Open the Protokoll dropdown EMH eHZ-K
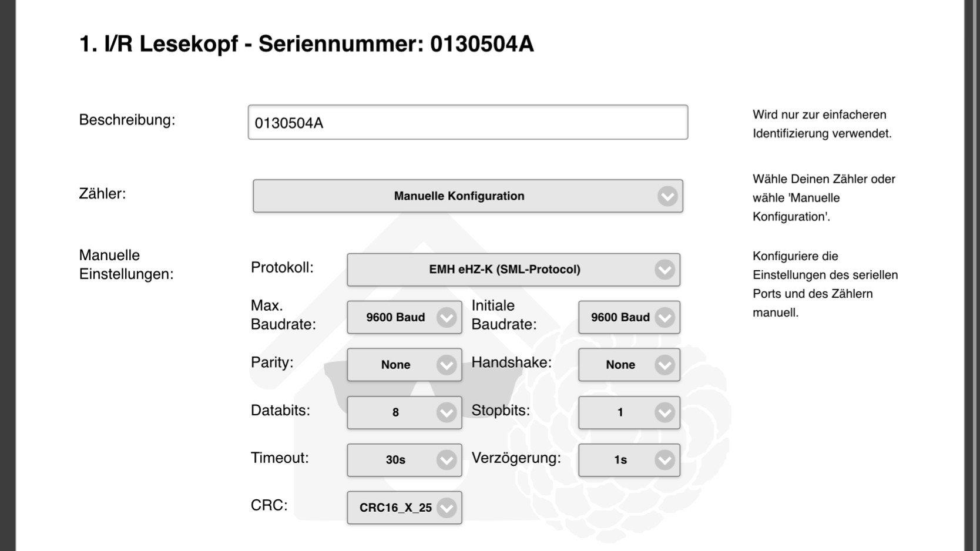980x551 pixels. pyautogui.click(x=514, y=270)
